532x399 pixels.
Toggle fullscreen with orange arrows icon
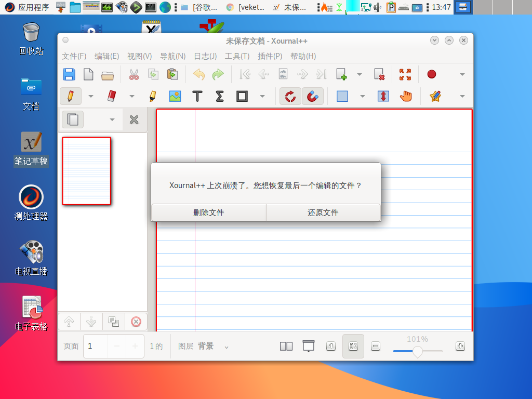(405, 74)
